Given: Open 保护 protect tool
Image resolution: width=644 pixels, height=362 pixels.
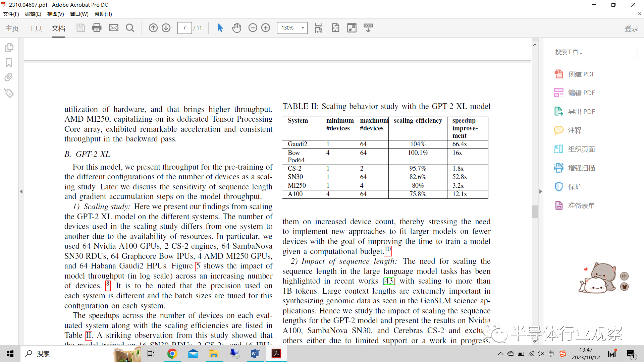Looking at the screenshot, I should pos(568,187).
